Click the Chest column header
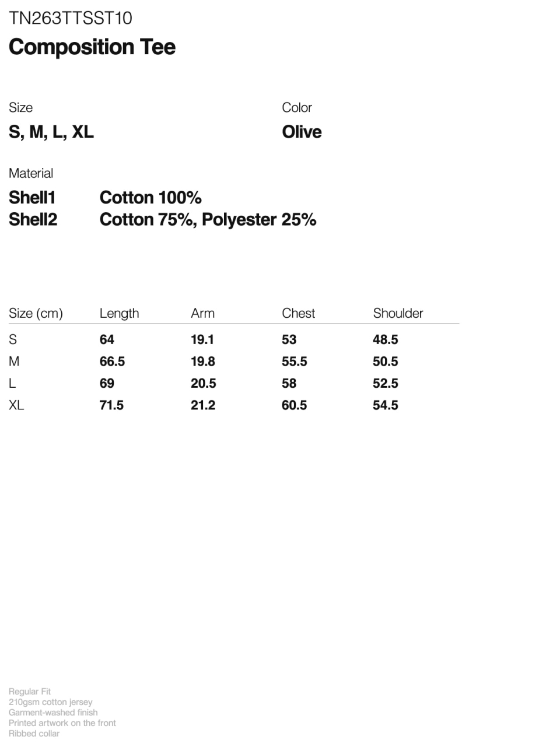This screenshot has height=747, width=560. point(299,314)
